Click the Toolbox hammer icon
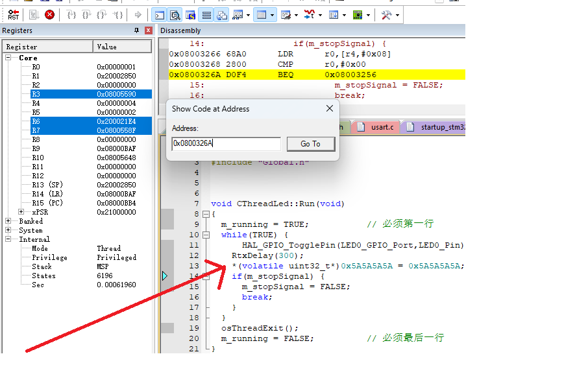Viewport: 588px width, 365px height. pos(386,15)
